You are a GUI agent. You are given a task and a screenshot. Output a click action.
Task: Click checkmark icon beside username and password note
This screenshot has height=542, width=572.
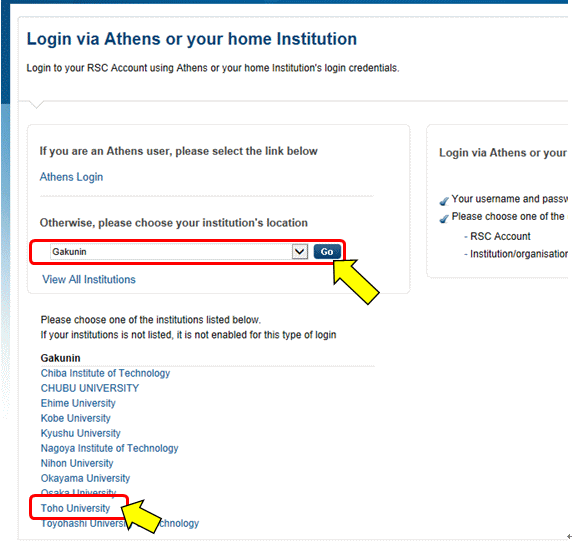tap(444, 201)
